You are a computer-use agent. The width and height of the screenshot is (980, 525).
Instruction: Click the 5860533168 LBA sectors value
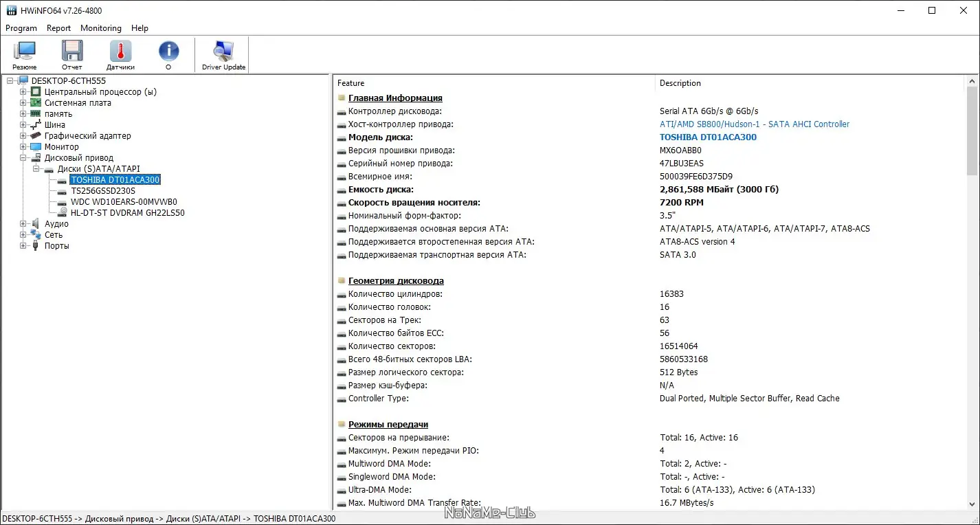[x=684, y=359]
